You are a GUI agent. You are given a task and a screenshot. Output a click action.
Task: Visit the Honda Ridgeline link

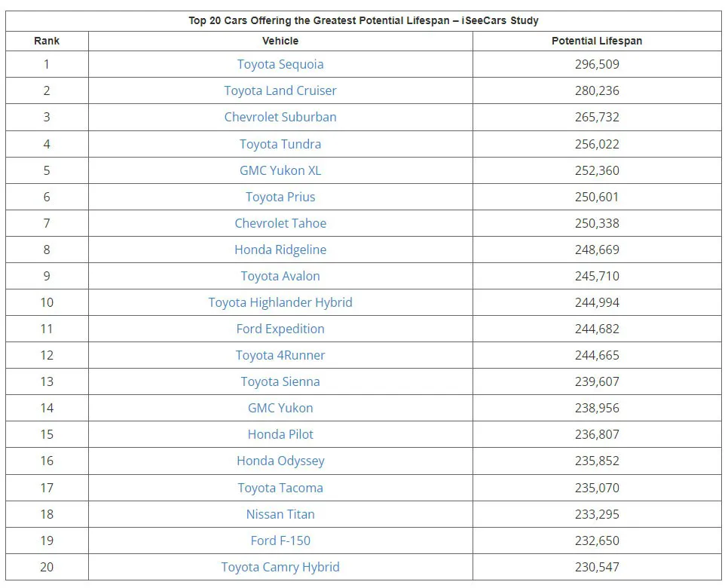pos(280,250)
